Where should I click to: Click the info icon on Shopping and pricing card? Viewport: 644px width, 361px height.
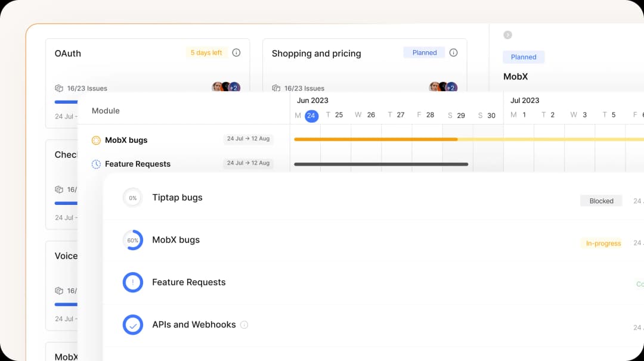tap(454, 52)
